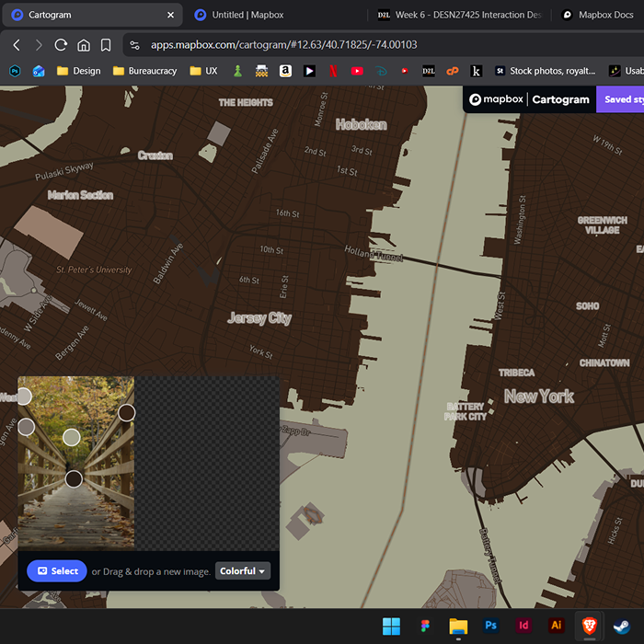Close the Cartogram browser tab

pos(170,15)
